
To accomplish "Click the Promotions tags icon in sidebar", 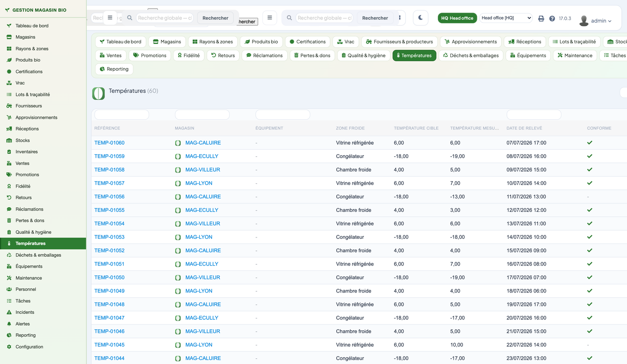I will pyautogui.click(x=9, y=175).
